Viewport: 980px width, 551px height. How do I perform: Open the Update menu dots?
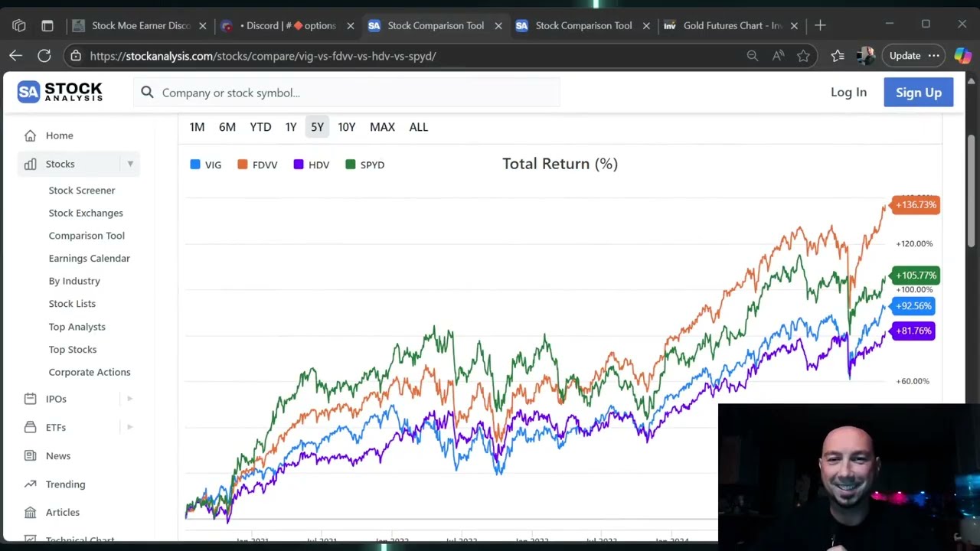933,56
